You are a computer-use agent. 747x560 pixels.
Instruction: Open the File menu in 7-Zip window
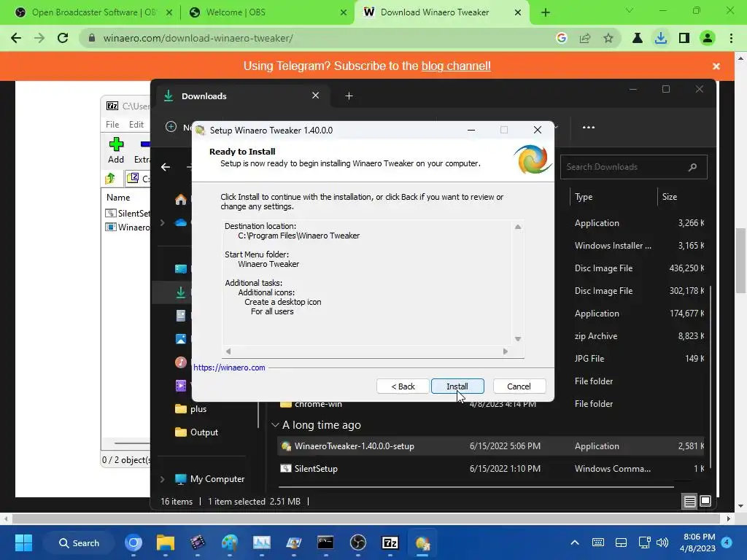pyautogui.click(x=112, y=124)
